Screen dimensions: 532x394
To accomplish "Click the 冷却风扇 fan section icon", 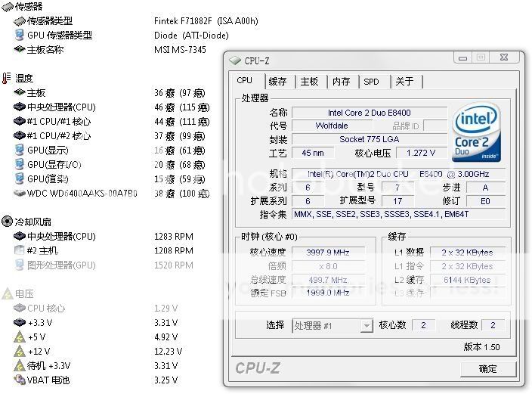I will click(x=7, y=222).
